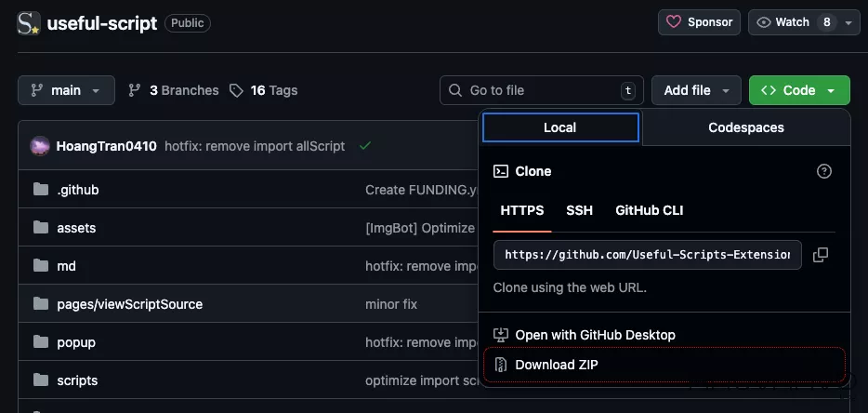The image size is (868, 413).
Task: Select the HTTPS clone tab
Action: (x=522, y=210)
